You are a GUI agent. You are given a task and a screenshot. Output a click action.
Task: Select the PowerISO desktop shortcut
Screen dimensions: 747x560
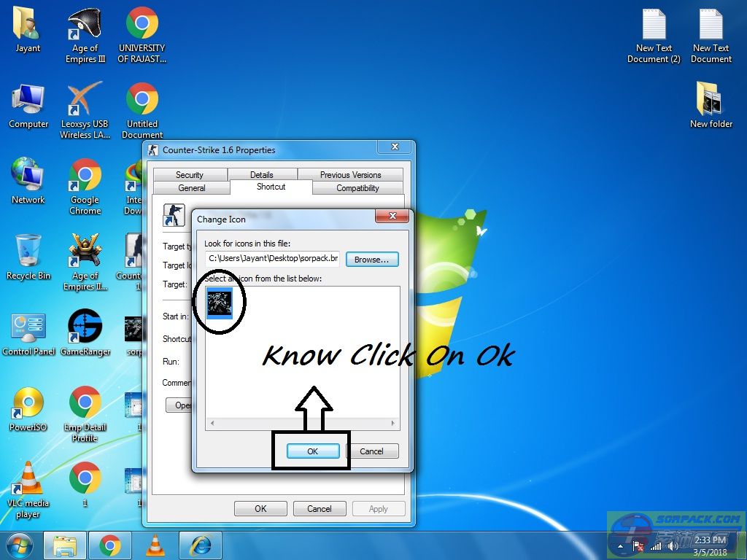(28, 408)
